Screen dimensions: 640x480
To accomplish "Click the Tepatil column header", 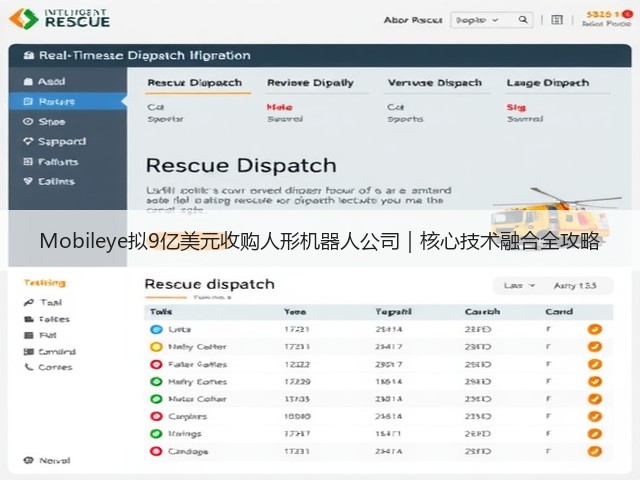I will (x=393, y=312).
